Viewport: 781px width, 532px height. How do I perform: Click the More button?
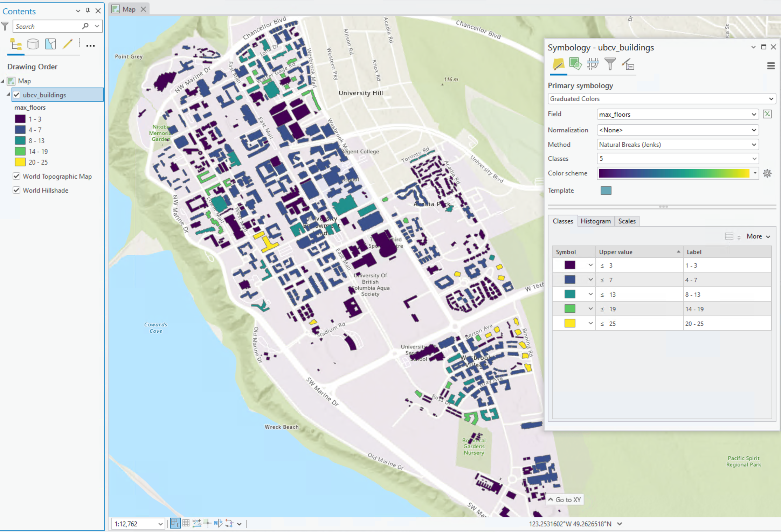click(x=758, y=237)
